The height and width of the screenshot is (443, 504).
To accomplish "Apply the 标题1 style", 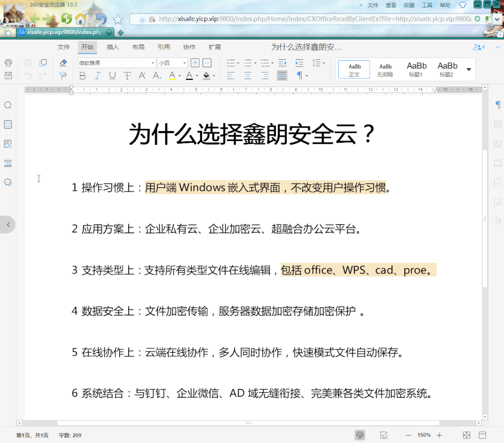I will coord(416,69).
